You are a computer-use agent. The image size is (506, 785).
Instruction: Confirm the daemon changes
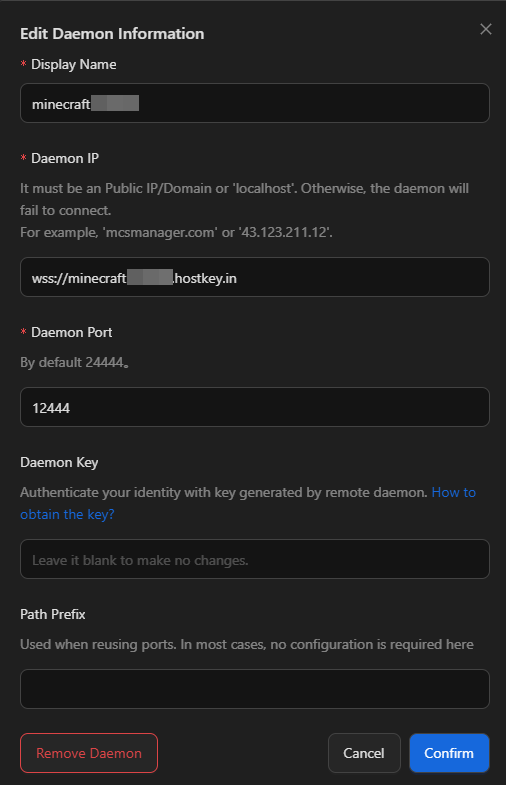point(449,753)
